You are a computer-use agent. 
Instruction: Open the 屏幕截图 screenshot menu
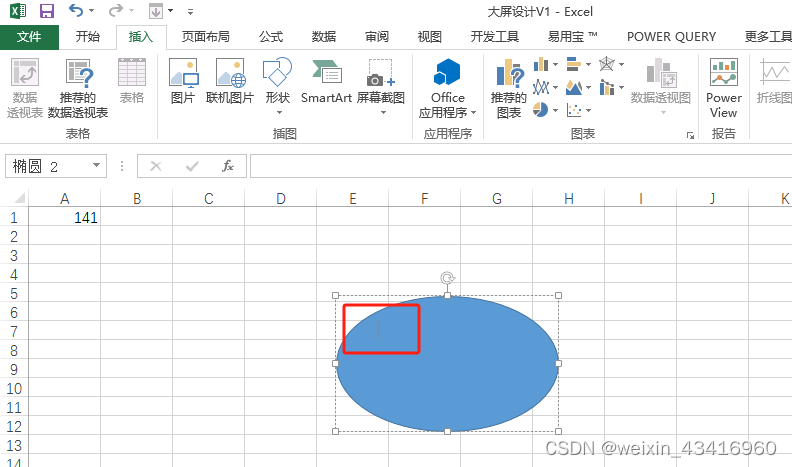[x=381, y=86]
